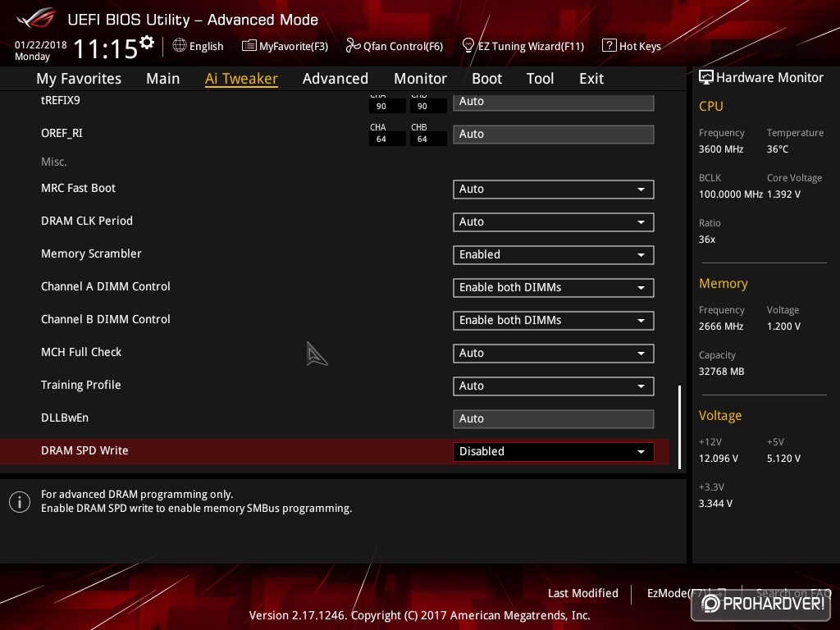Screen dimensions: 840x630
Task: Select the Channel B DIMM Control label
Action: [106, 319]
